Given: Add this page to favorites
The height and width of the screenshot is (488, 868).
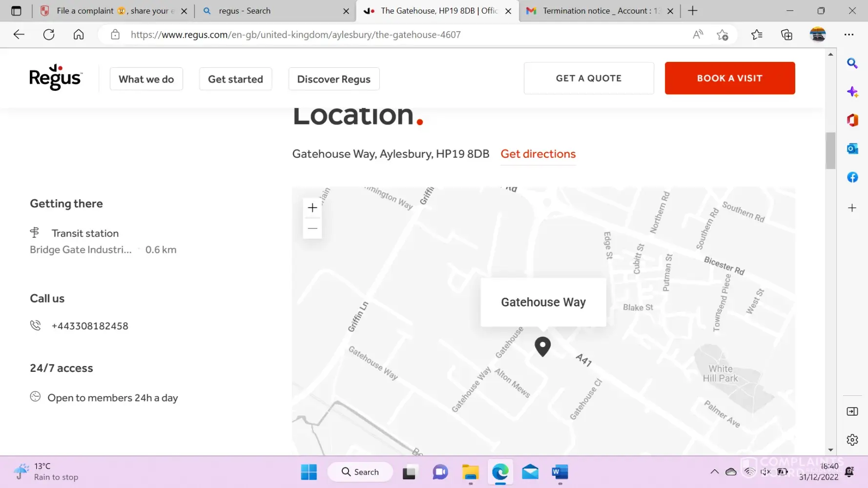Looking at the screenshot, I should pos(722,35).
